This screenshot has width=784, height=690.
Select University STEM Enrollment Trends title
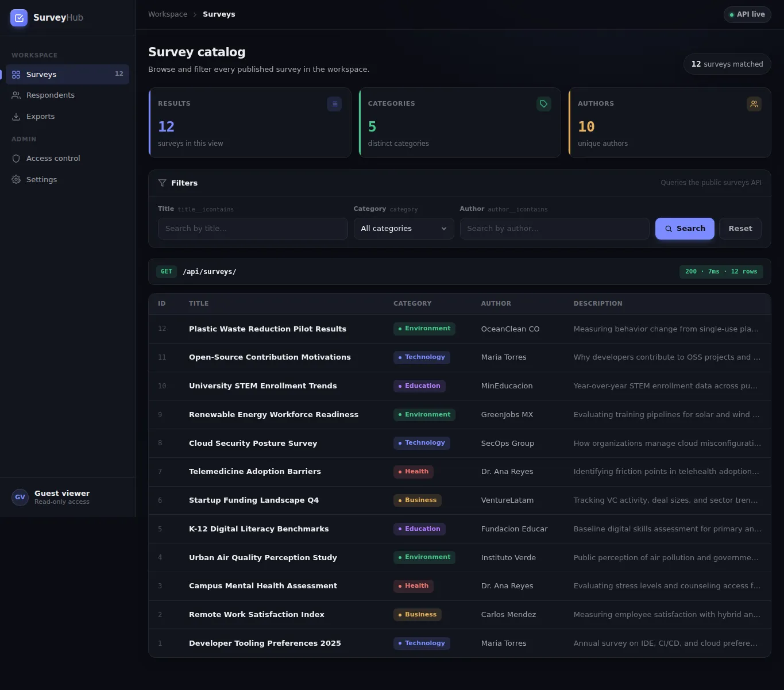(x=263, y=386)
